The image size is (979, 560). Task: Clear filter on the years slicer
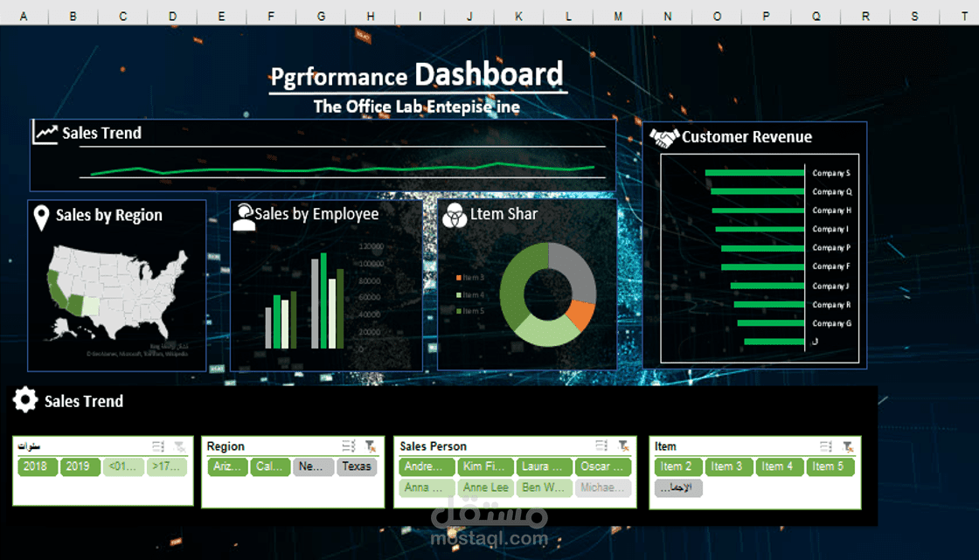click(180, 446)
